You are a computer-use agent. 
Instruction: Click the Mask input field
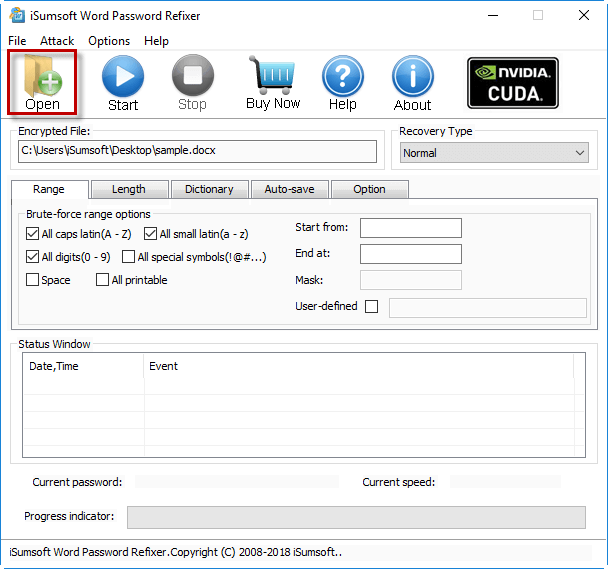[x=411, y=280]
